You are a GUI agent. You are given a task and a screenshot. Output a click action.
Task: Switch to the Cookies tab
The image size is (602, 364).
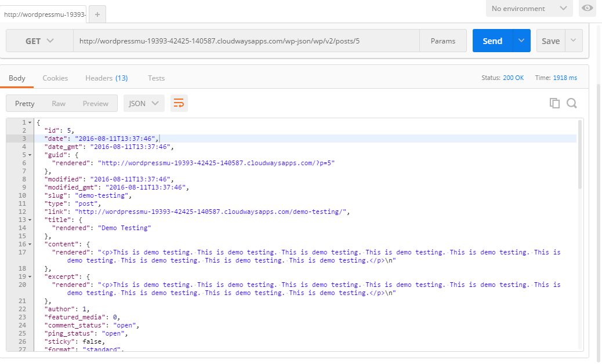(55, 78)
